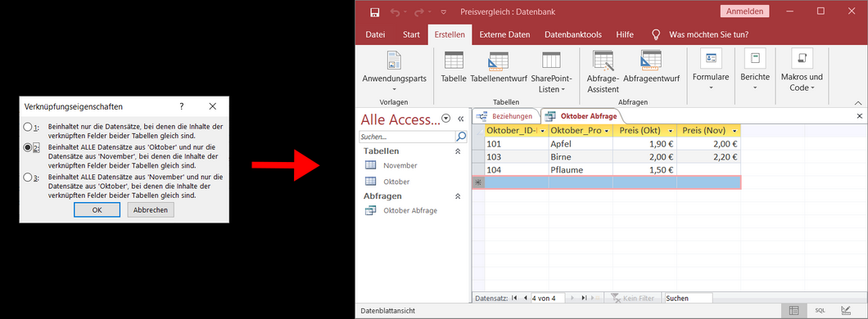Viewport: 868px width, 319px height.
Task: Switch to Datasheet view status bar icon
Action: (793, 311)
